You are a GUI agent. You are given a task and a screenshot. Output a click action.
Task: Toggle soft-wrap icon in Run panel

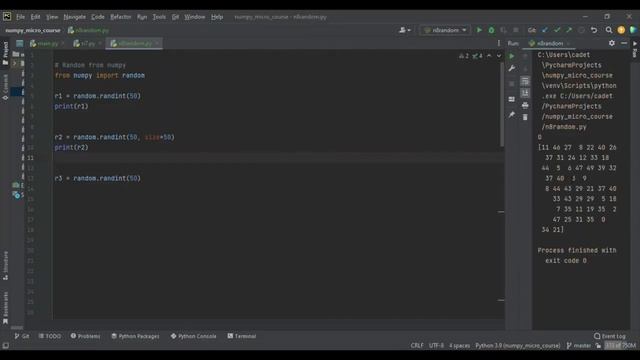[x=525, y=81]
